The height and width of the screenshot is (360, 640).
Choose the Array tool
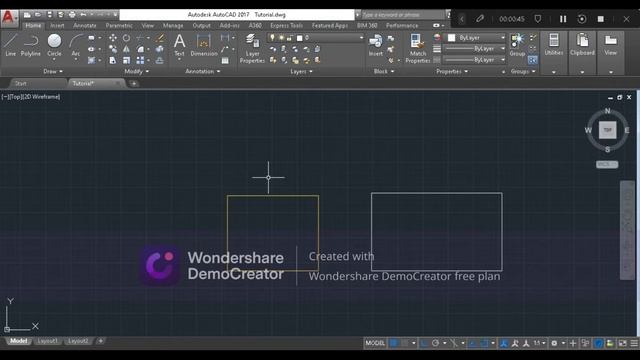(x=140, y=60)
